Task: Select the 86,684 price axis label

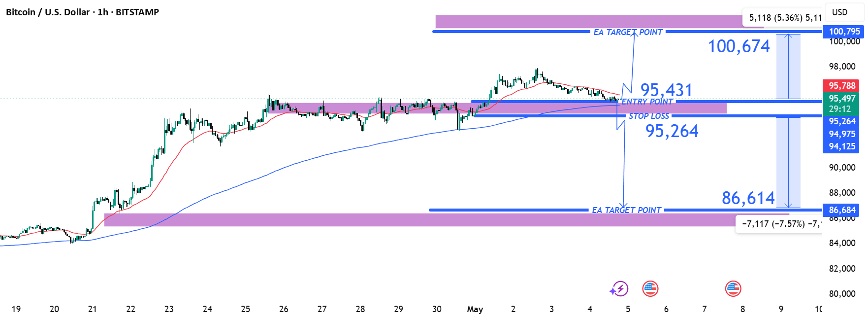Action: [x=841, y=210]
